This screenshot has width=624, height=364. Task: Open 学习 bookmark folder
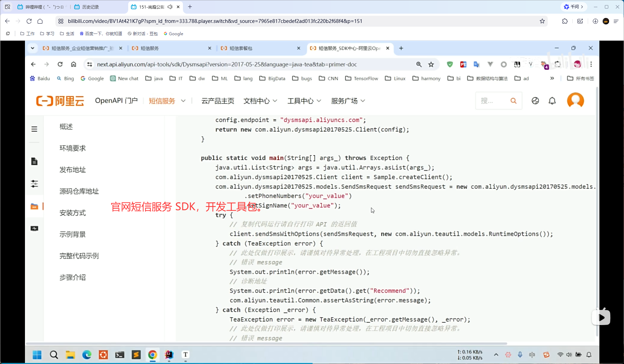[47, 33]
